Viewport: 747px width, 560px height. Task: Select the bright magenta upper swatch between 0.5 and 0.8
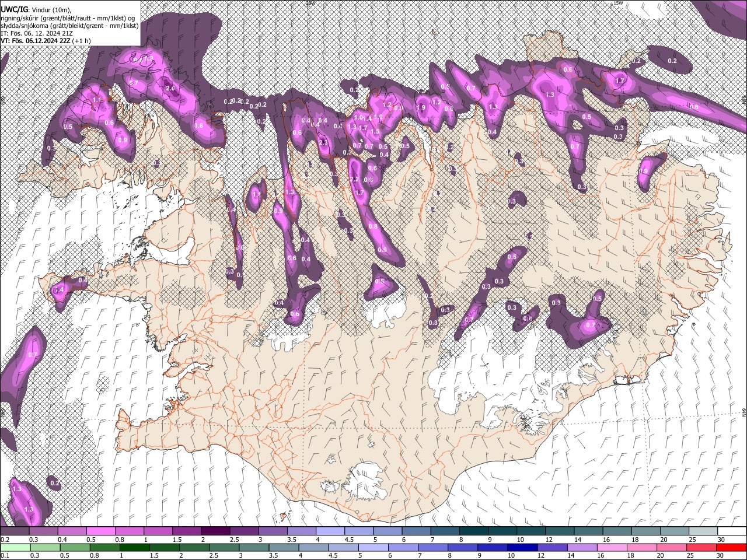click(x=101, y=531)
